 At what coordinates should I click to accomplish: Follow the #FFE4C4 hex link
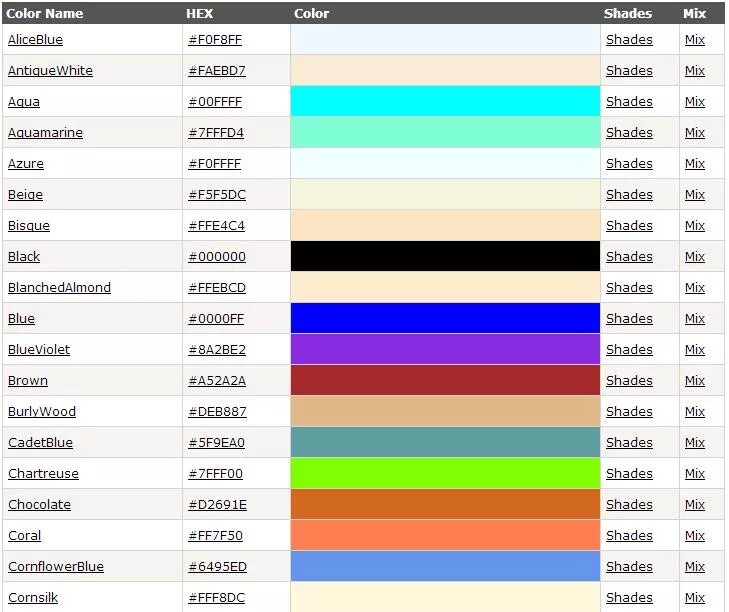click(x=217, y=226)
